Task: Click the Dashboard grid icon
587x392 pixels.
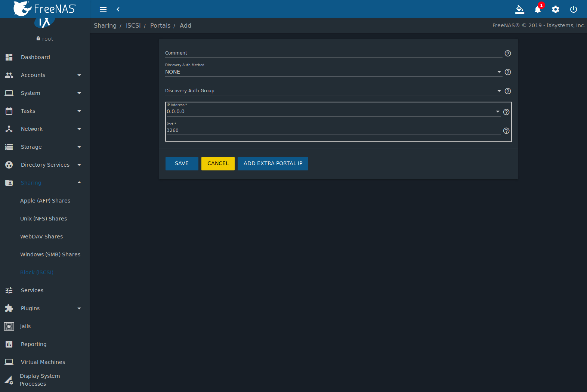Action: coord(9,57)
